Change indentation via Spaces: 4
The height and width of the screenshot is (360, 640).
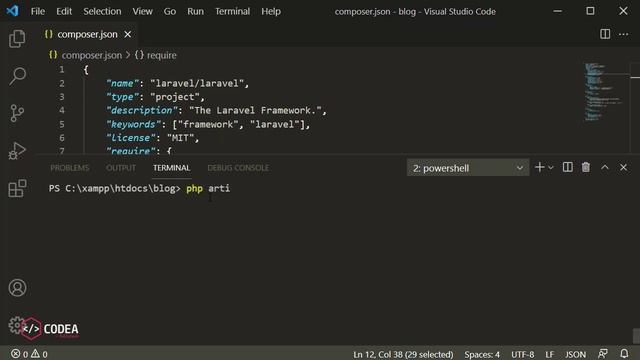point(482,354)
